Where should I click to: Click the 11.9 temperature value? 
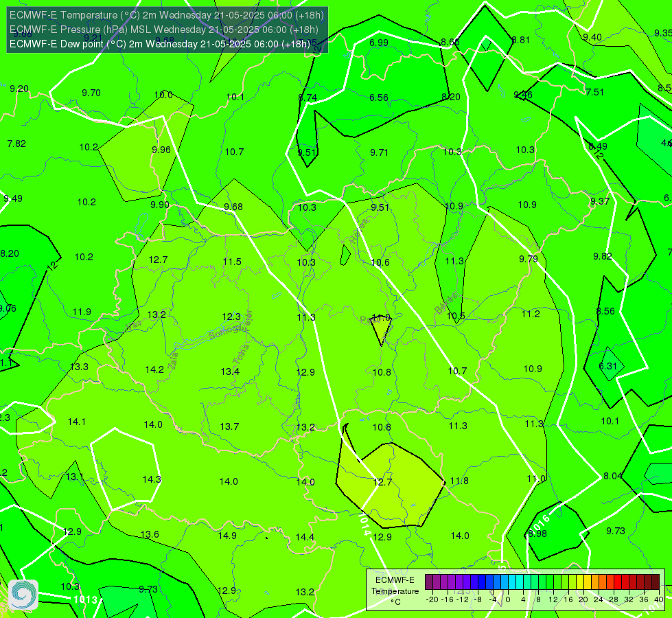tap(82, 312)
